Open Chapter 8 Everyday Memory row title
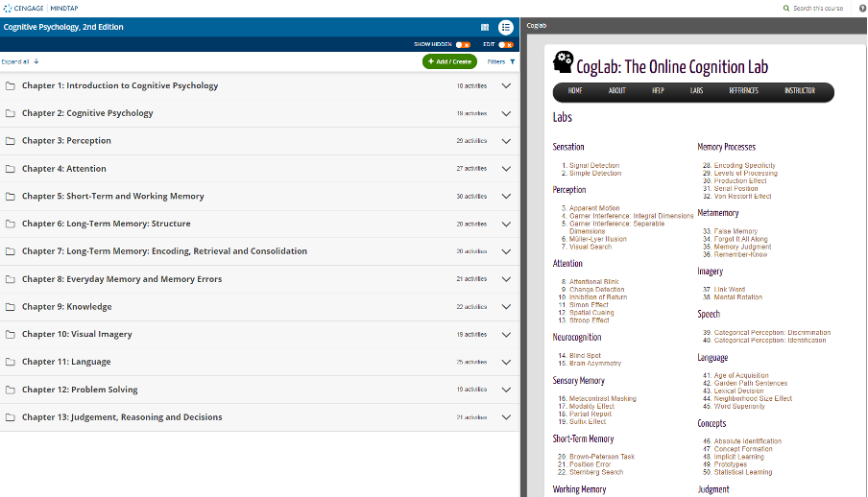This screenshot has width=868, height=497. [122, 279]
